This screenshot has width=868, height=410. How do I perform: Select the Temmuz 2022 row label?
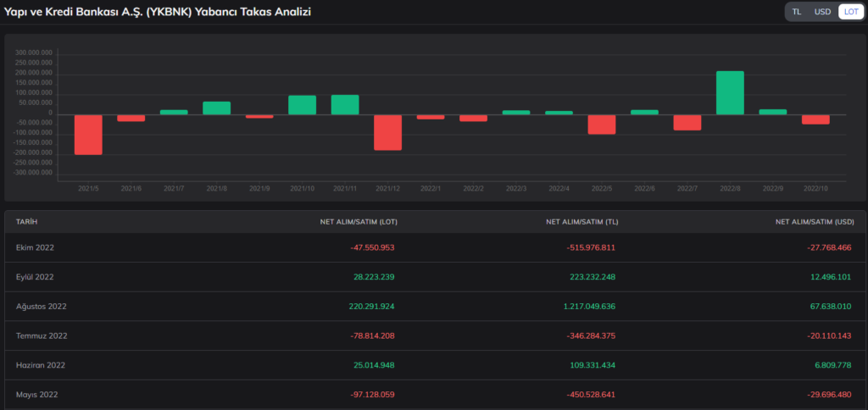(x=41, y=335)
